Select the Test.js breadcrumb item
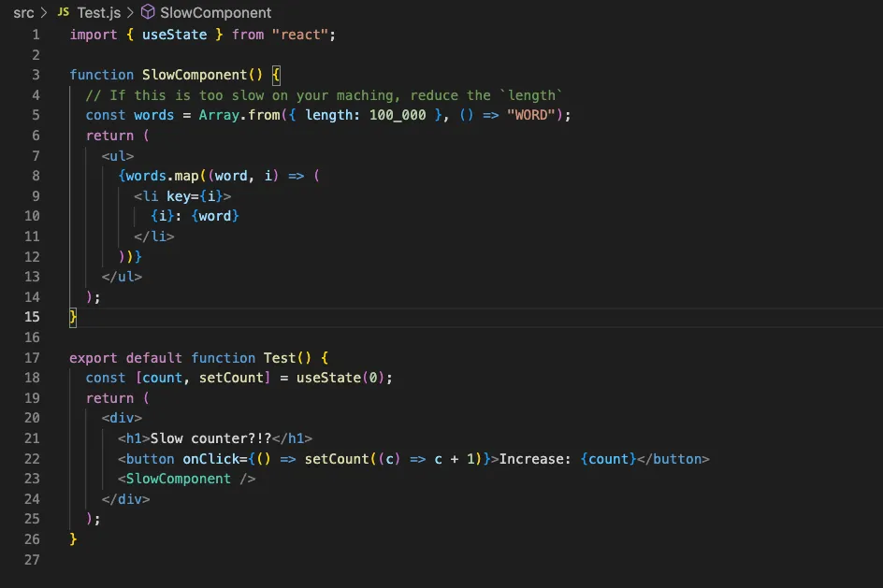The image size is (883, 588). click(x=98, y=12)
